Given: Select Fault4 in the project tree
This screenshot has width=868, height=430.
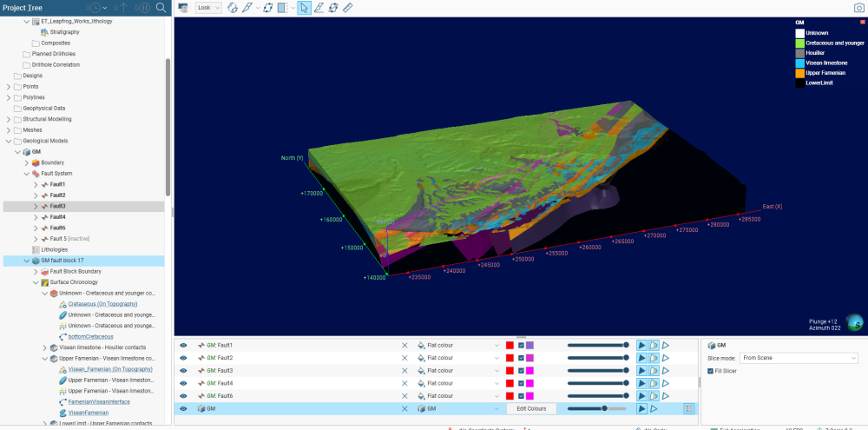Looking at the screenshot, I should pyautogui.click(x=57, y=216).
